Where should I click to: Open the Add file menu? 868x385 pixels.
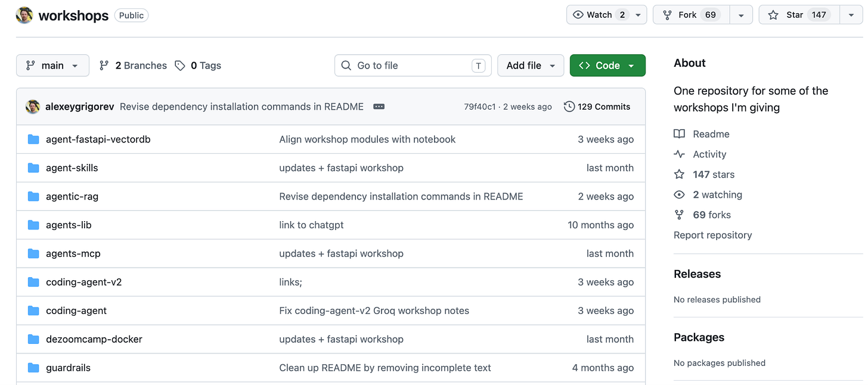point(531,66)
